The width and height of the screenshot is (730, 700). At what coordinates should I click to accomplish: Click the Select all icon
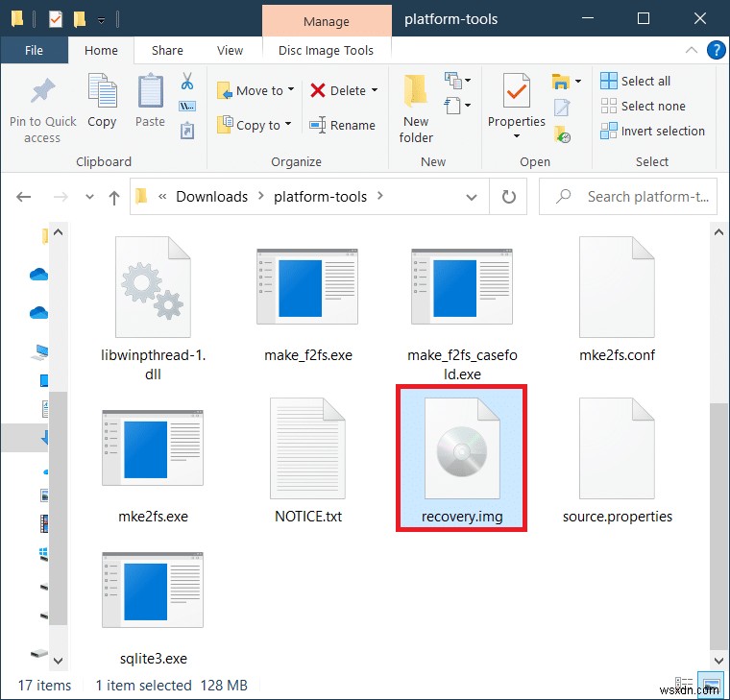608,81
